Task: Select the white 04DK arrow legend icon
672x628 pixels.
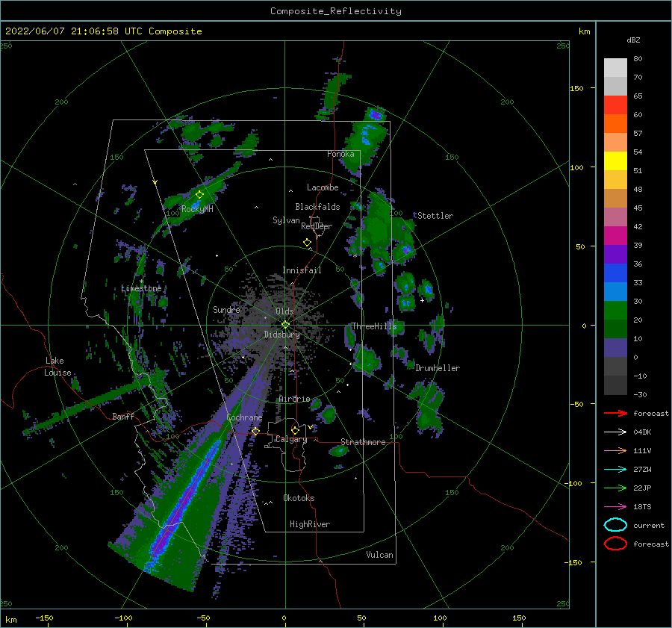Action: click(x=615, y=432)
